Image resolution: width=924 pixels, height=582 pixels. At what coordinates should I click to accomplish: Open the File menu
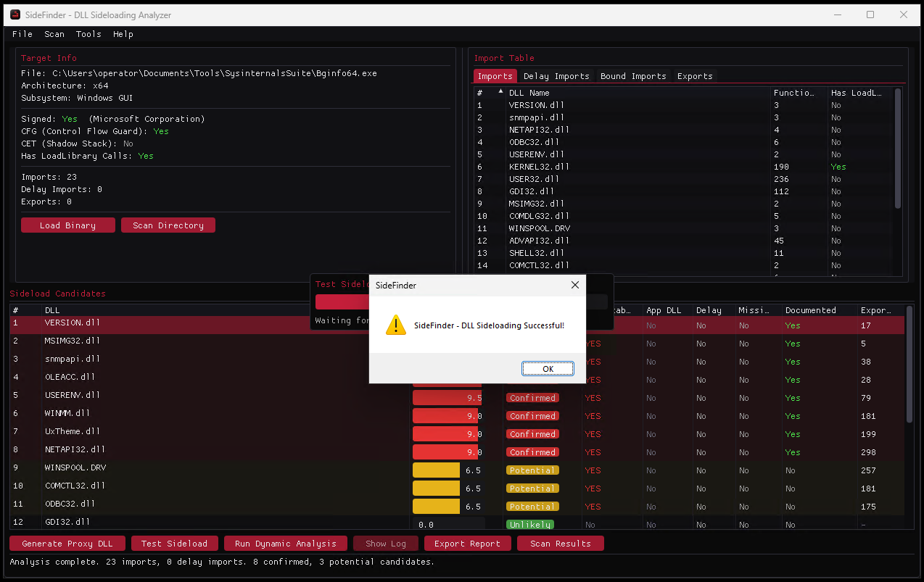point(22,34)
